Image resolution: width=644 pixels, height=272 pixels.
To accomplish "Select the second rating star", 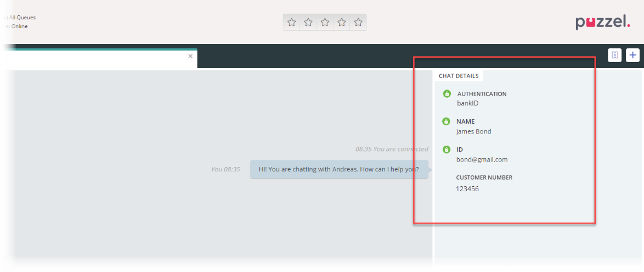I will (x=308, y=22).
